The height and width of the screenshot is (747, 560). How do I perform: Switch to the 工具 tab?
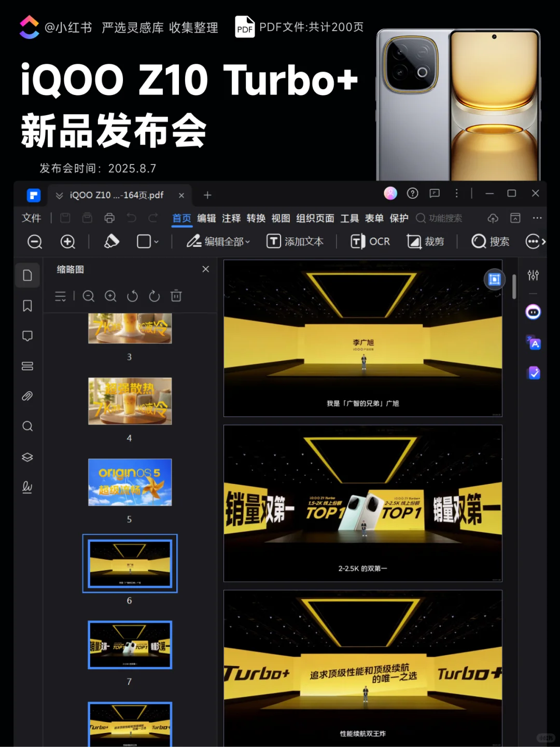(349, 218)
